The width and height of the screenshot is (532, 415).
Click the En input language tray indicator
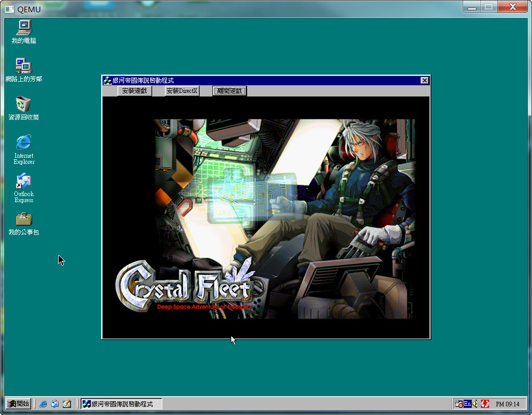tap(467, 404)
